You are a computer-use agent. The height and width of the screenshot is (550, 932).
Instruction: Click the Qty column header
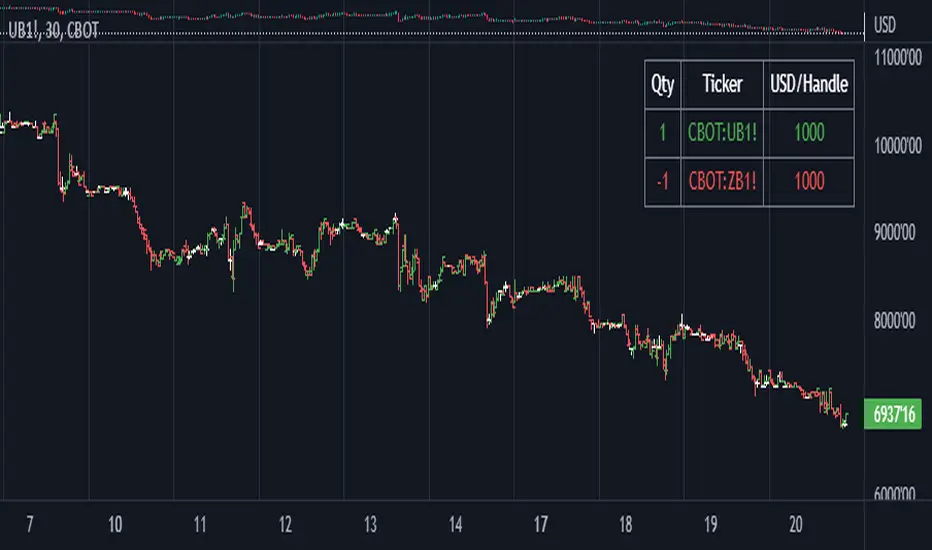(663, 85)
